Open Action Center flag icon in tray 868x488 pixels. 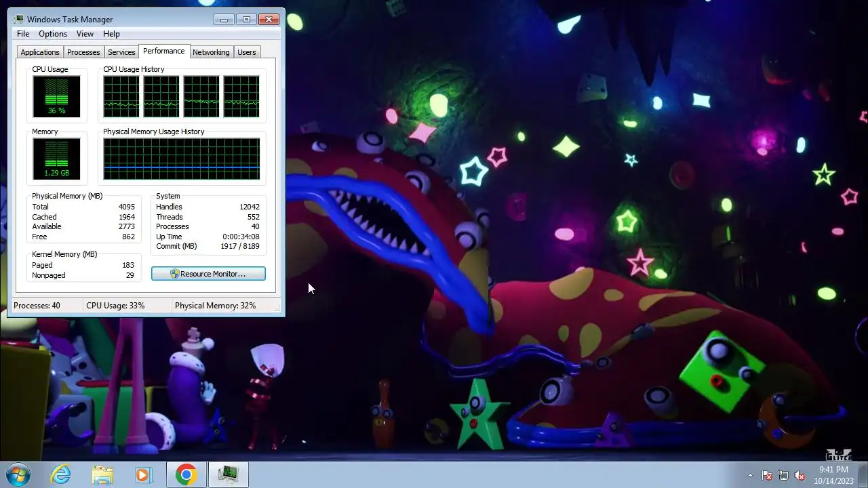pyautogui.click(x=767, y=475)
